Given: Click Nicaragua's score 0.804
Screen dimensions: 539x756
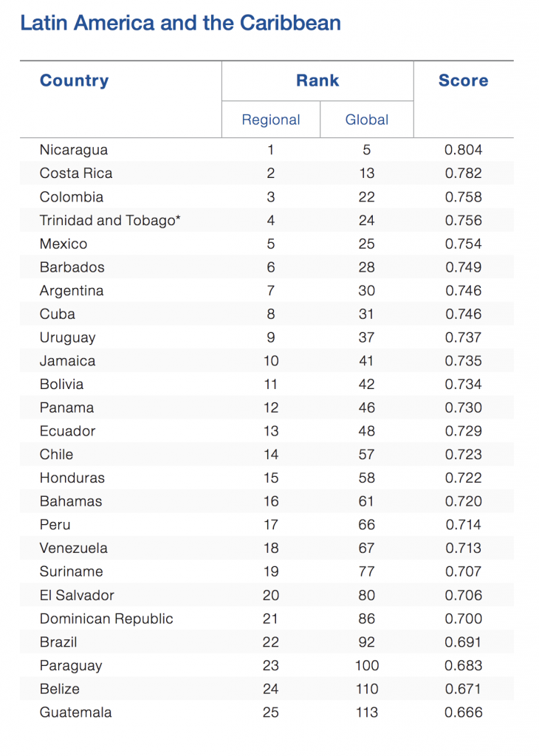Looking at the screenshot, I should click(463, 150).
